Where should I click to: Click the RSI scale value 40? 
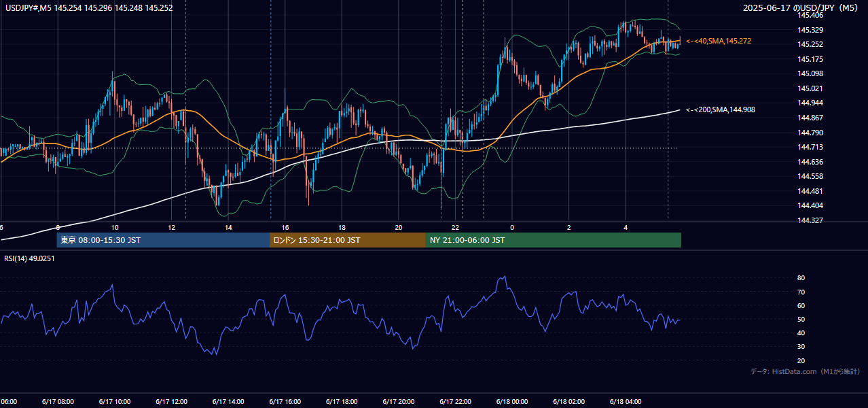click(801, 333)
